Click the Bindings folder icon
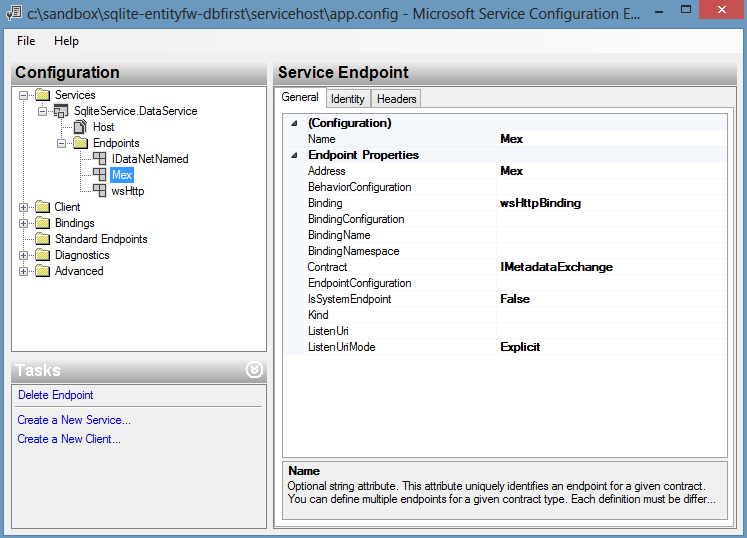Screen dimensions: 747x538 43,223
